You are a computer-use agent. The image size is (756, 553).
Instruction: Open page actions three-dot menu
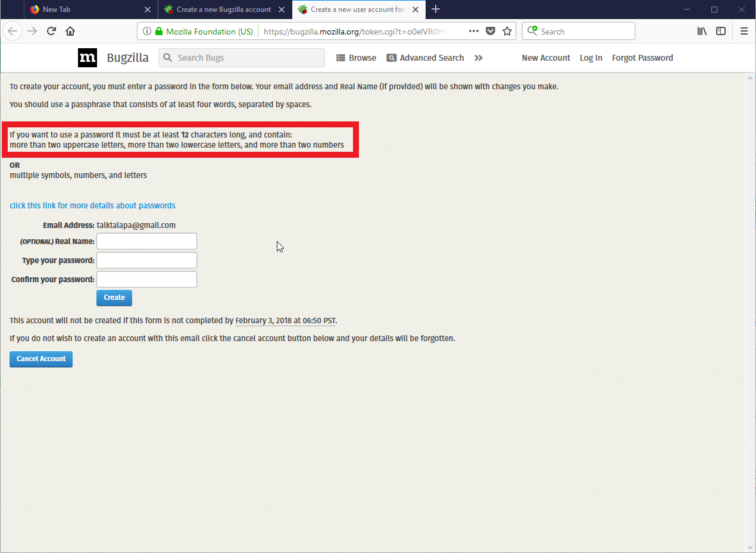(x=474, y=31)
